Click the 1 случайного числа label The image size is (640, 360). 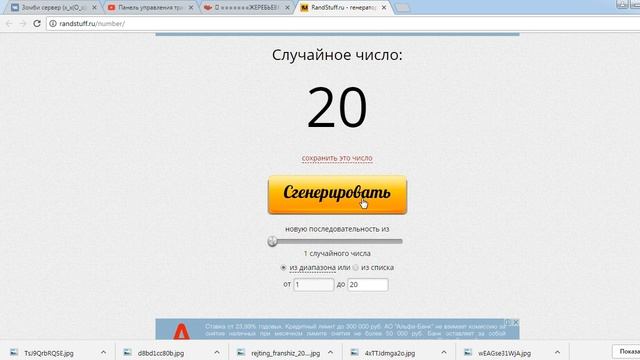[337, 253]
